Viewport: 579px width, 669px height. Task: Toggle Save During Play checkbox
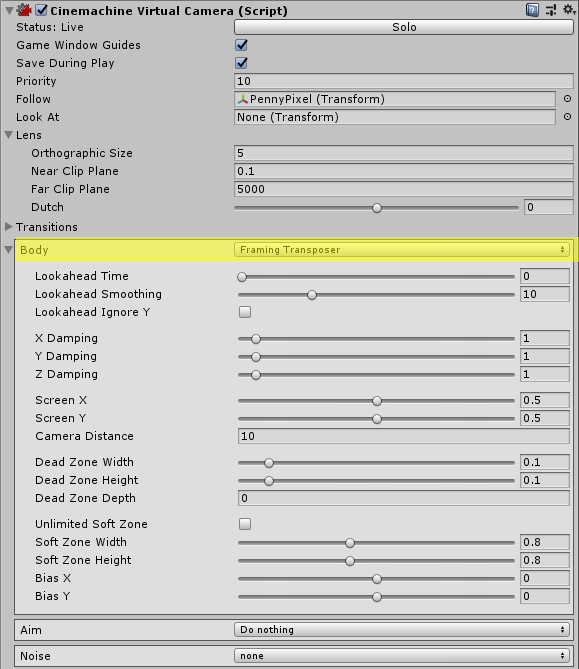(241, 63)
